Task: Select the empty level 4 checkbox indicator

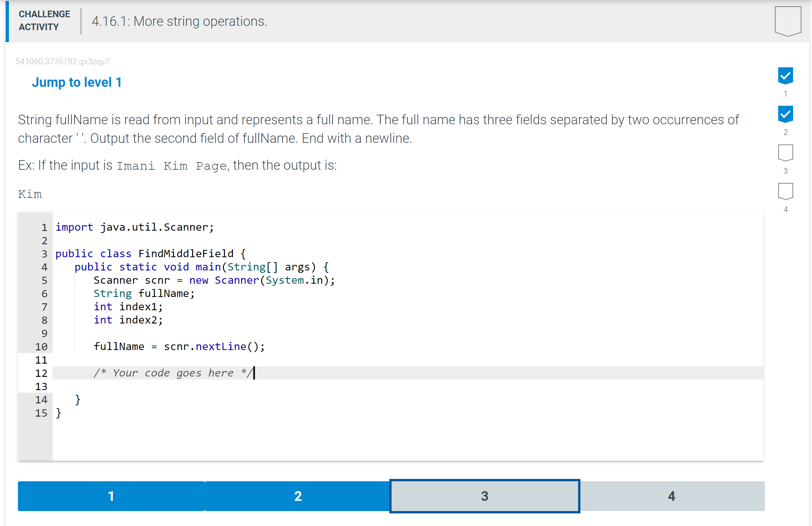Action: pos(785,191)
